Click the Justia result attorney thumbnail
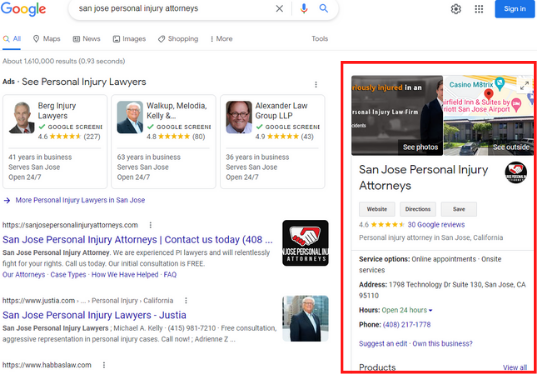Screen dimensions: 537x374 [x=305, y=319]
